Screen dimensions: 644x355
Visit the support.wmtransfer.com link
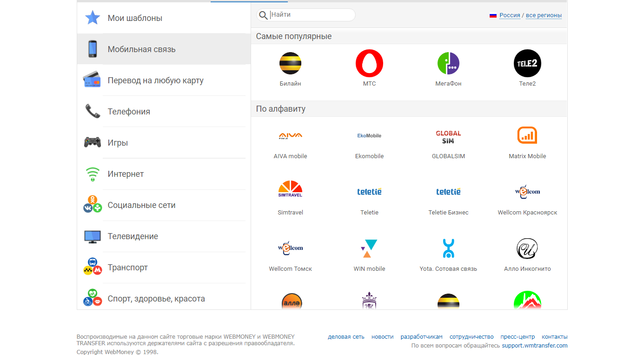click(535, 346)
